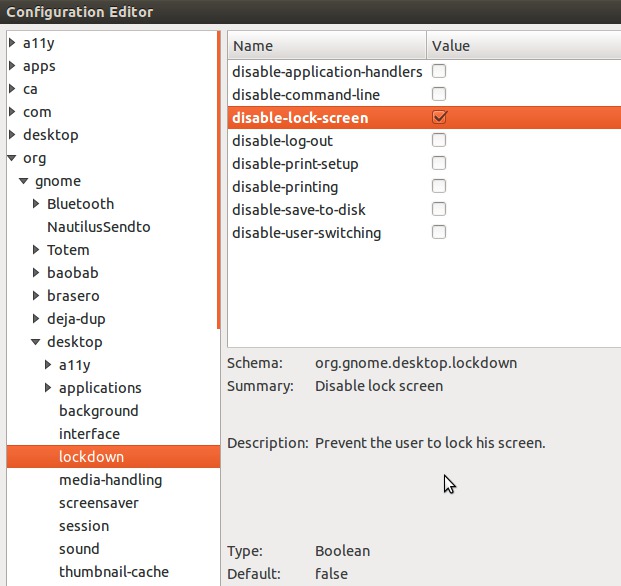The height and width of the screenshot is (586, 621).
Task: Toggle disable-application-handlers checkbox
Action: click(x=439, y=71)
